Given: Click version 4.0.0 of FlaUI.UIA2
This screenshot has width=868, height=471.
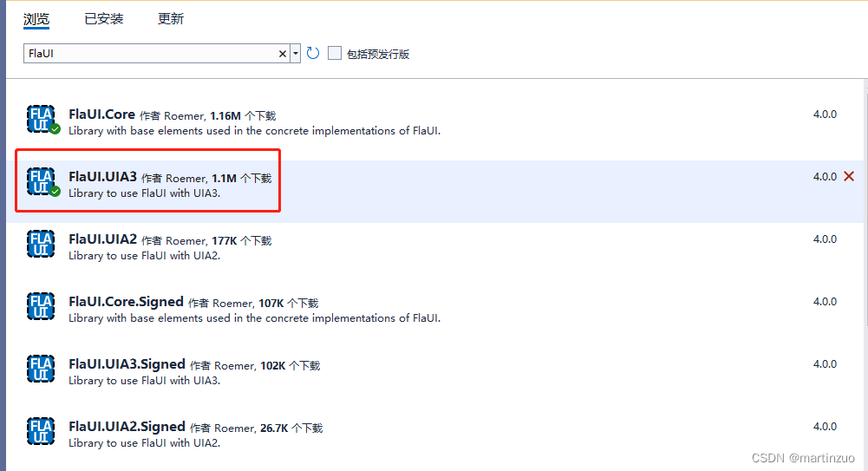Looking at the screenshot, I should [x=825, y=239].
